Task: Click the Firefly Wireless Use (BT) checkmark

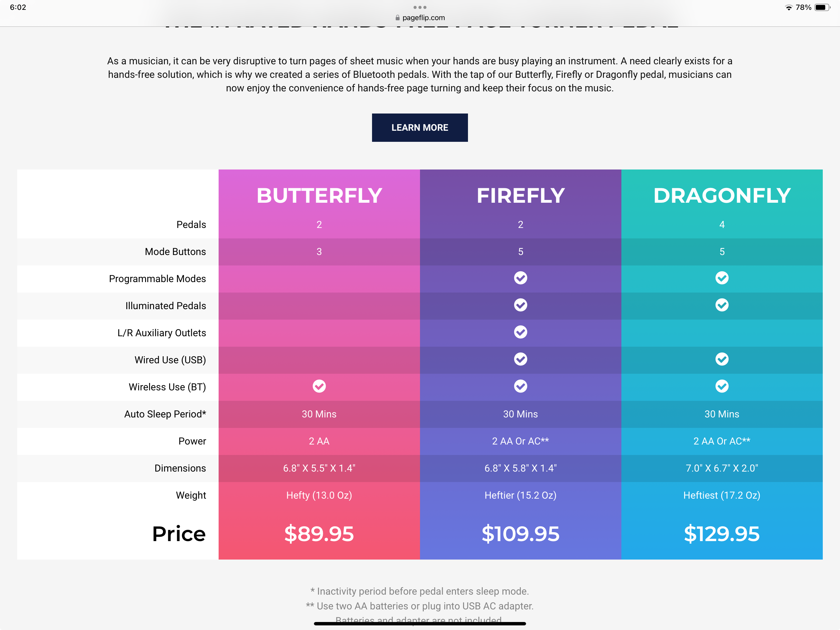Action: (520, 386)
